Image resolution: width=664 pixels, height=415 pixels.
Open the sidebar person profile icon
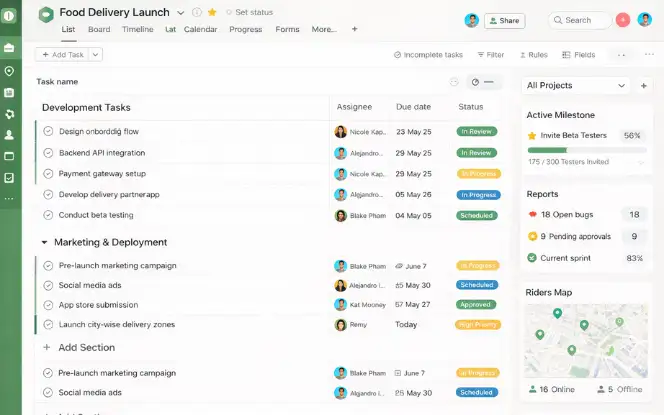pyautogui.click(x=9, y=135)
